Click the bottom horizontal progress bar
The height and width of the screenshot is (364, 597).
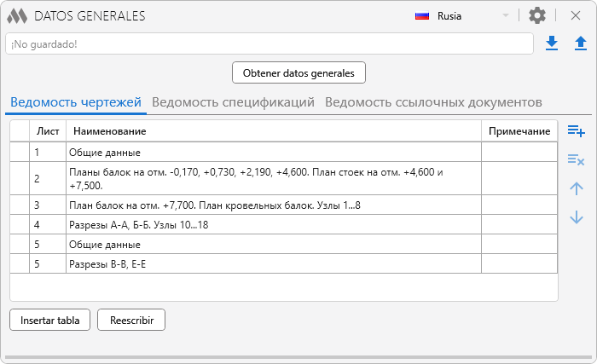[x=298, y=358]
